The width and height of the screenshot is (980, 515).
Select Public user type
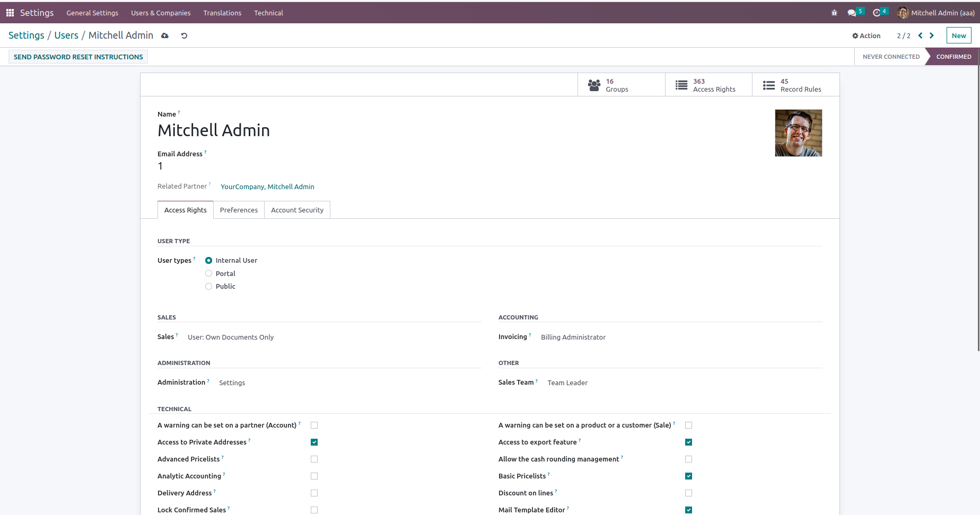[x=209, y=286]
